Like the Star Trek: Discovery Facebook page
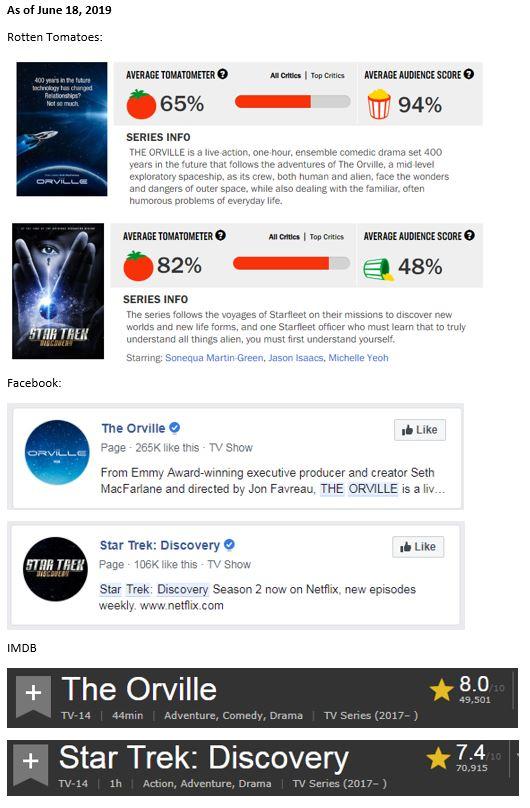530x808 pixels. click(x=418, y=547)
